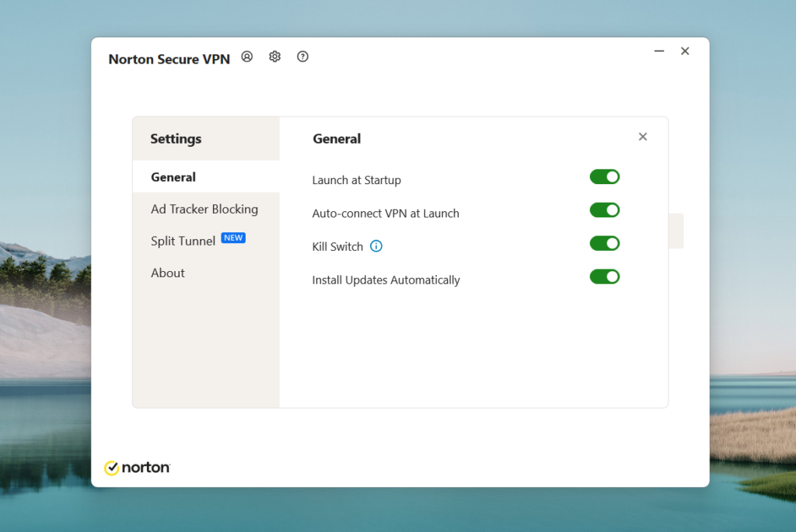The height and width of the screenshot is (532, 796).
Task: Click the blue NEW badge beside Split Tunnel
Action: pos(233,238)
